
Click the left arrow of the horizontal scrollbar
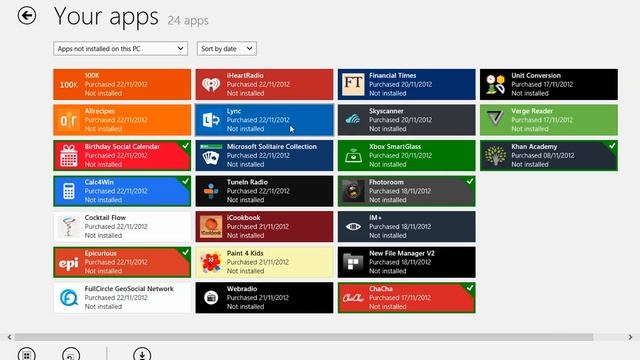click(9, 337)
